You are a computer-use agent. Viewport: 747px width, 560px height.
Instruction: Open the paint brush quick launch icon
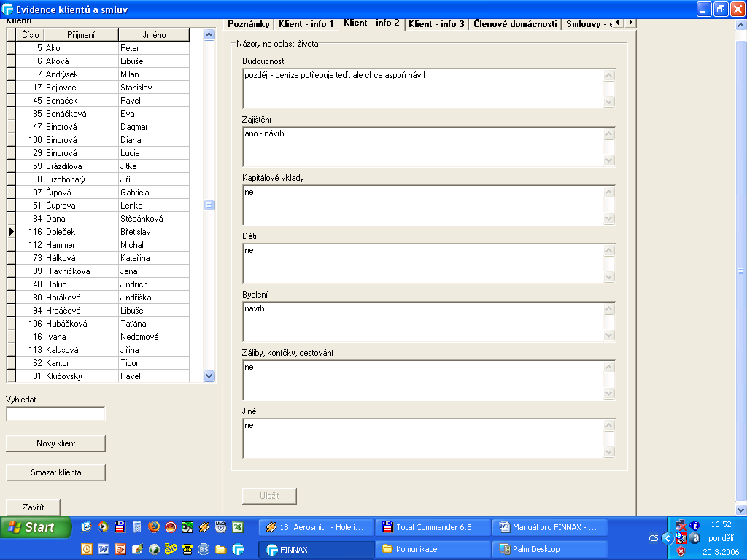136,549
